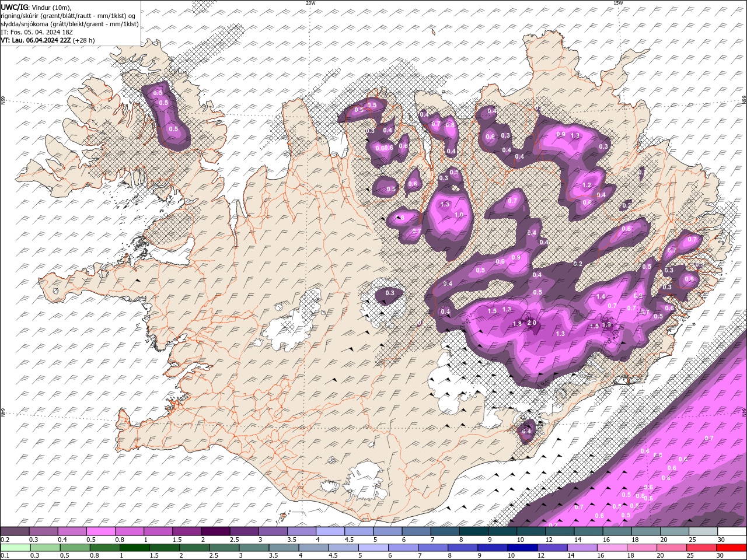Click the 'UWC/IG: Vindur (10m)' title text
Viewport: 747px width, 560px height.
pos(37,7)
